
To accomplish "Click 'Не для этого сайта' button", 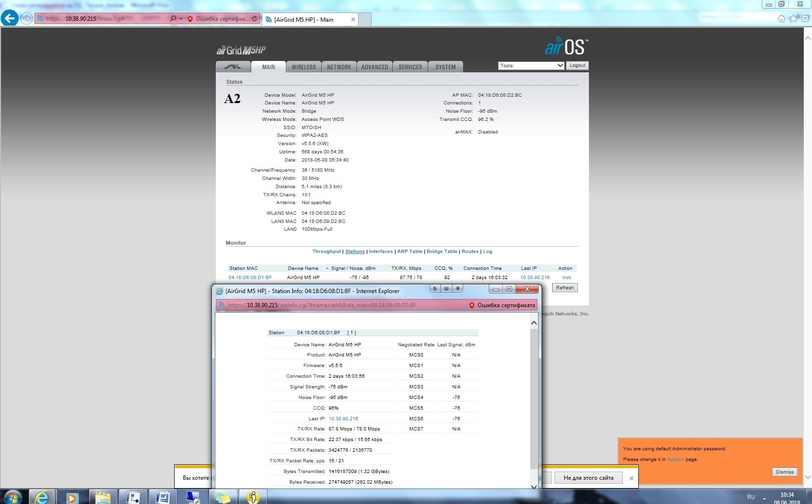I will click(588, 478).
